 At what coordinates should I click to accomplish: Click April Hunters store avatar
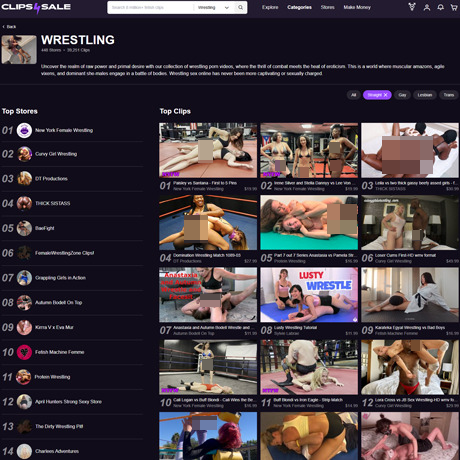(x=24, y=402)
